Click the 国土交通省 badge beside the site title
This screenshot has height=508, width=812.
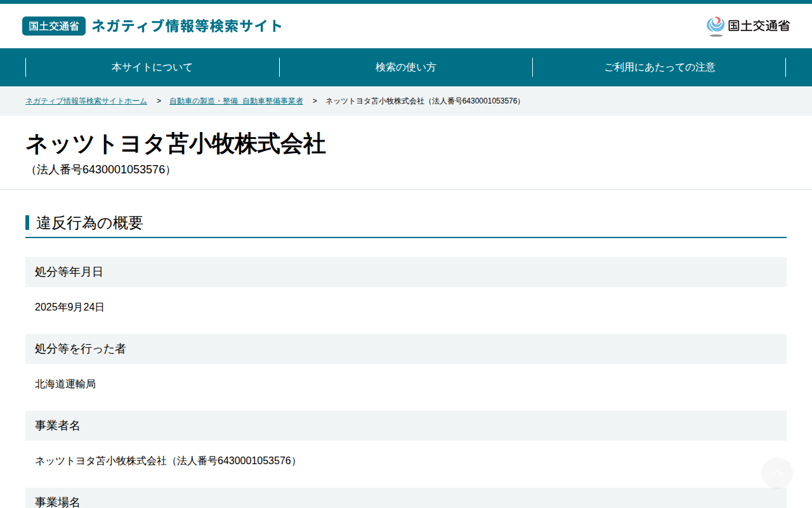(x=54, y=26)
